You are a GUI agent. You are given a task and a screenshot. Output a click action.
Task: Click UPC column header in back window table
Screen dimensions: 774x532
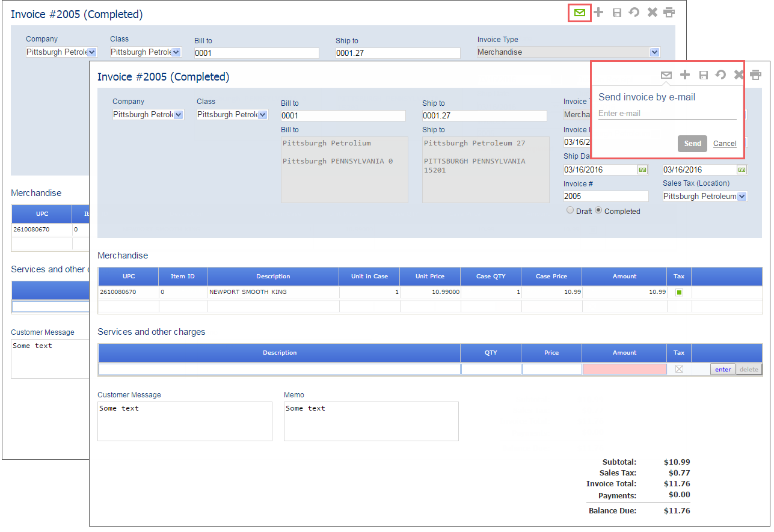tap(42, 214)
